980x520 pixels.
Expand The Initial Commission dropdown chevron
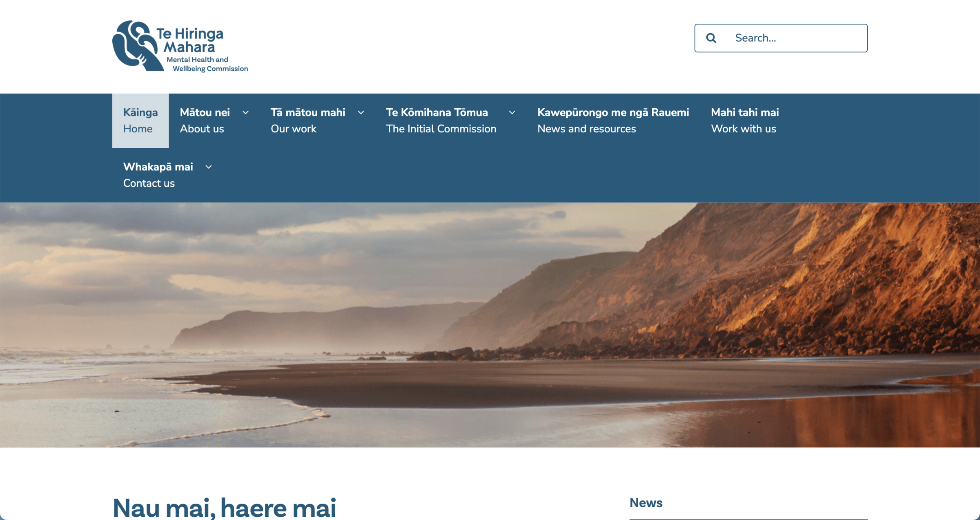pos(512,112)
